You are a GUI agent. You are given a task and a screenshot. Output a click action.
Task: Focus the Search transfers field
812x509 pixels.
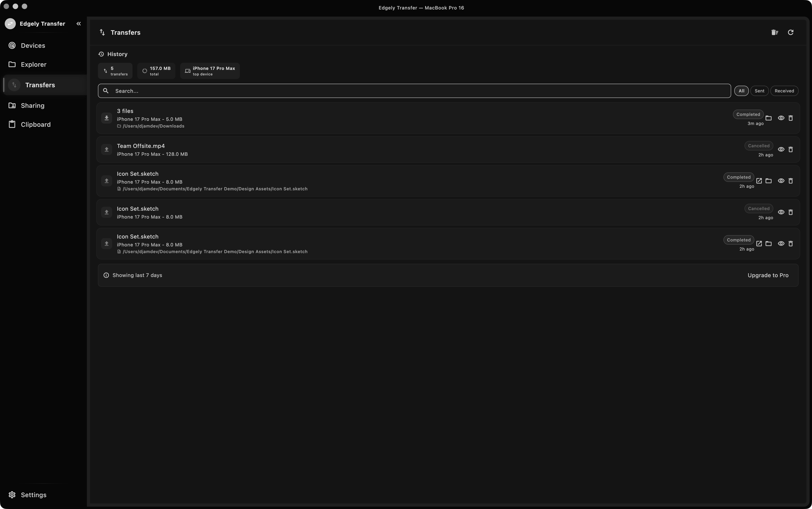point(414,91)
